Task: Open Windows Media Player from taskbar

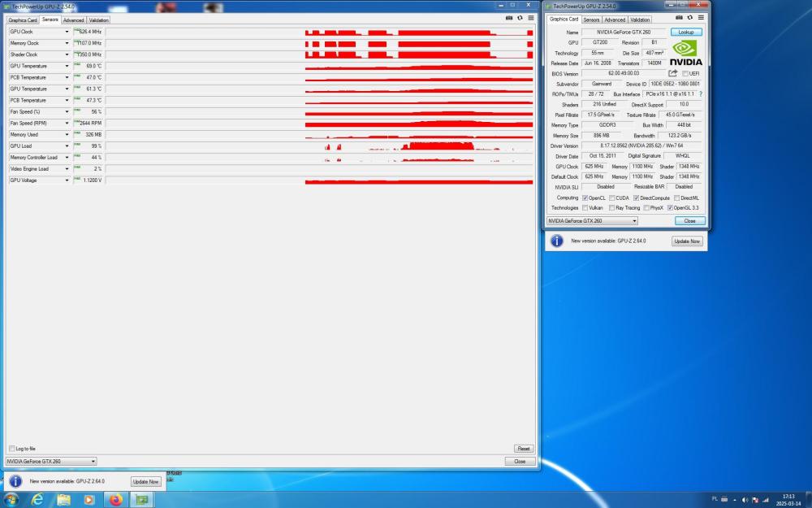Action: tap(89, 500)
